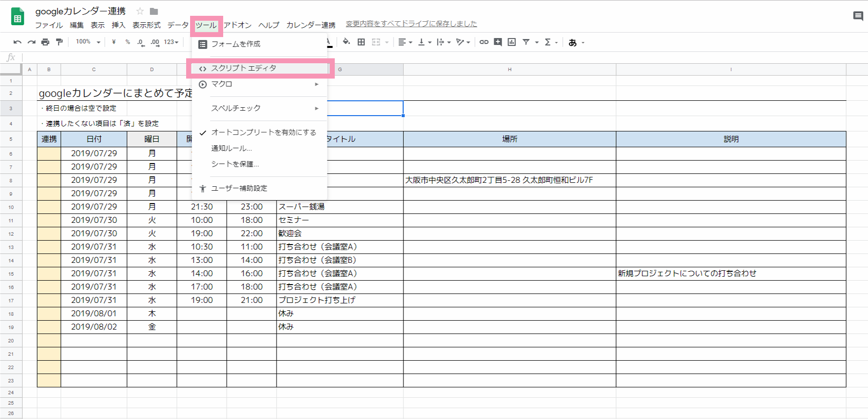Insert a link with the chain icon
This screenshot has height=419, width=868.
click(484, 42)
